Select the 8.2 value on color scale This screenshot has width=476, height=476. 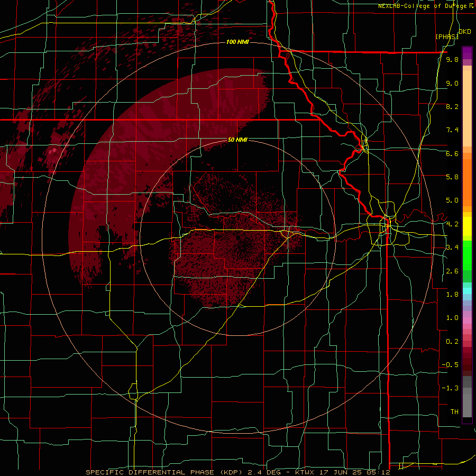coord(452,106)
